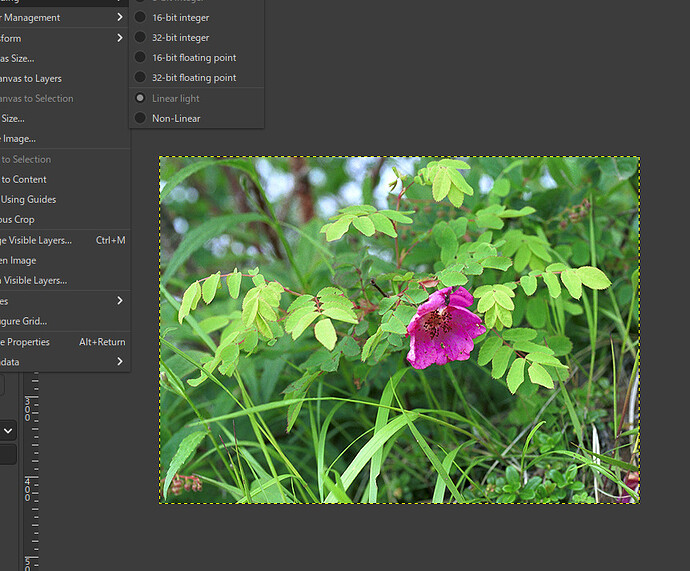Select Crop to Content
Viewport: 690px width, 571px height.
[24, 179]
